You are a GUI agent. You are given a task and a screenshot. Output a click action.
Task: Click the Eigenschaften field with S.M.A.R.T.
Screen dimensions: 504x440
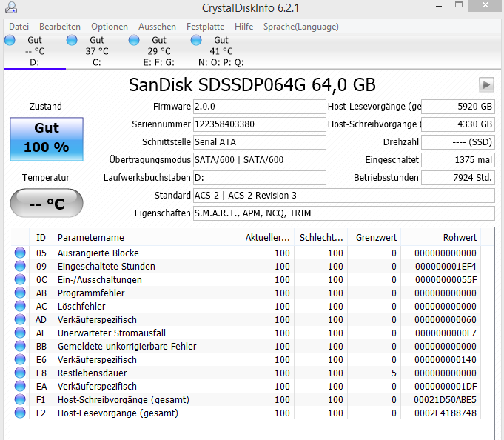(344, 213)
